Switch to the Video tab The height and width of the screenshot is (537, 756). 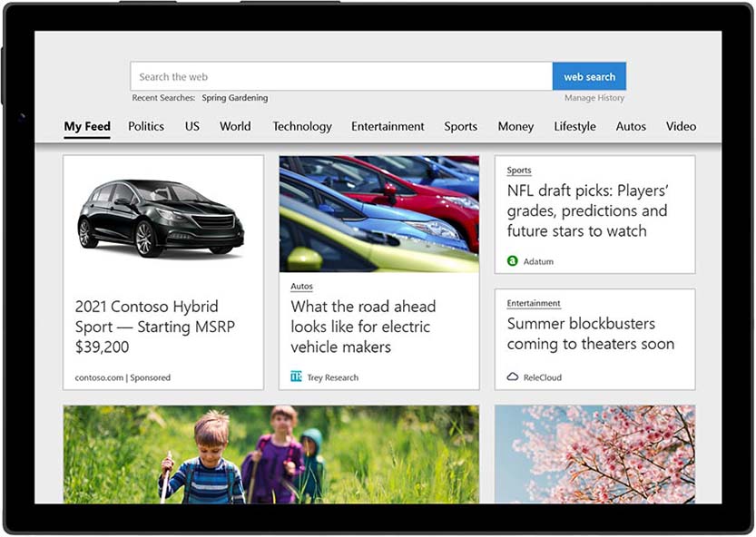point(681,126)
